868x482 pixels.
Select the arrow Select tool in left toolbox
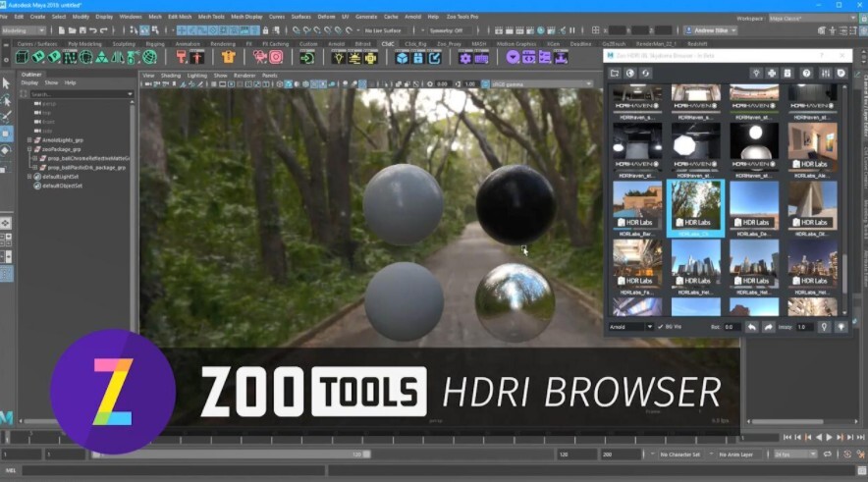[7, 84]
